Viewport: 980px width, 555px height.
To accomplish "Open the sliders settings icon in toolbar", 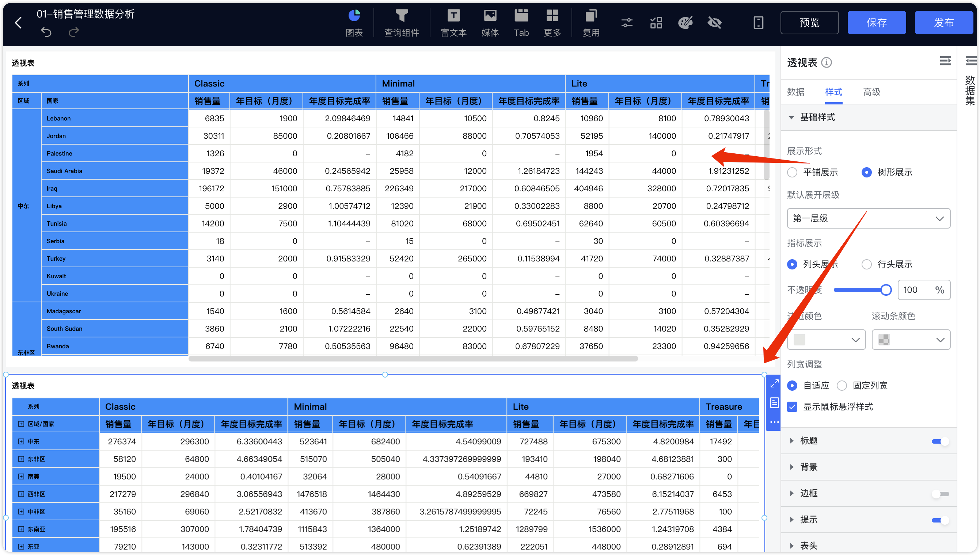I will tap(626, 23).
